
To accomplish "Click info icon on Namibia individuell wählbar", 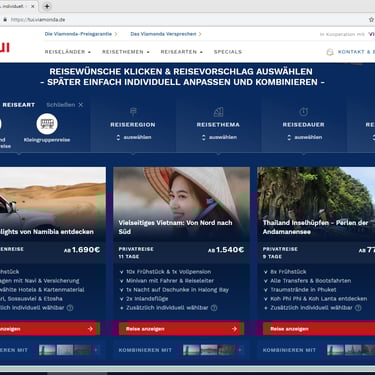I will point(70,308).
